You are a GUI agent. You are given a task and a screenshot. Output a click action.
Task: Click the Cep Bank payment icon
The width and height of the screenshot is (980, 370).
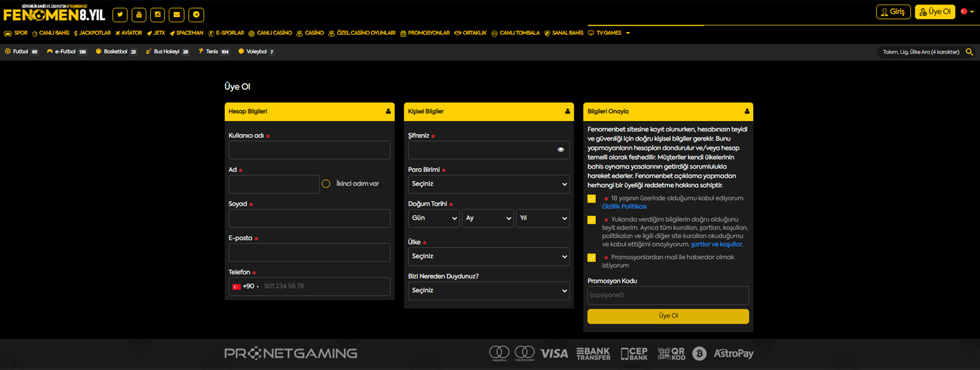[x=634, y=354]
